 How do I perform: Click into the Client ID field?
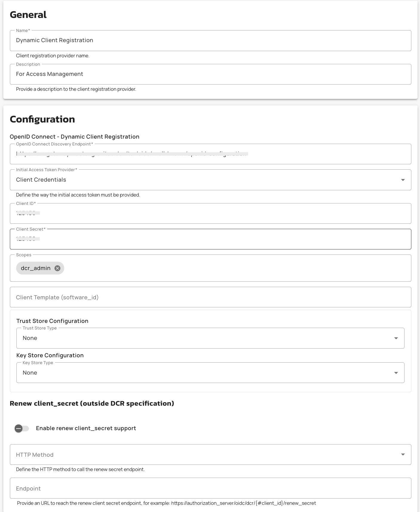[210, 214]
